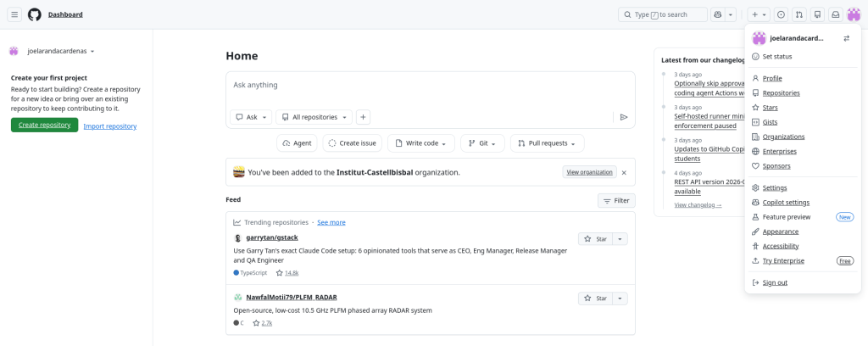Click the switch account arrows icon
Screen dimensions: 868x346
coord(846,38)
